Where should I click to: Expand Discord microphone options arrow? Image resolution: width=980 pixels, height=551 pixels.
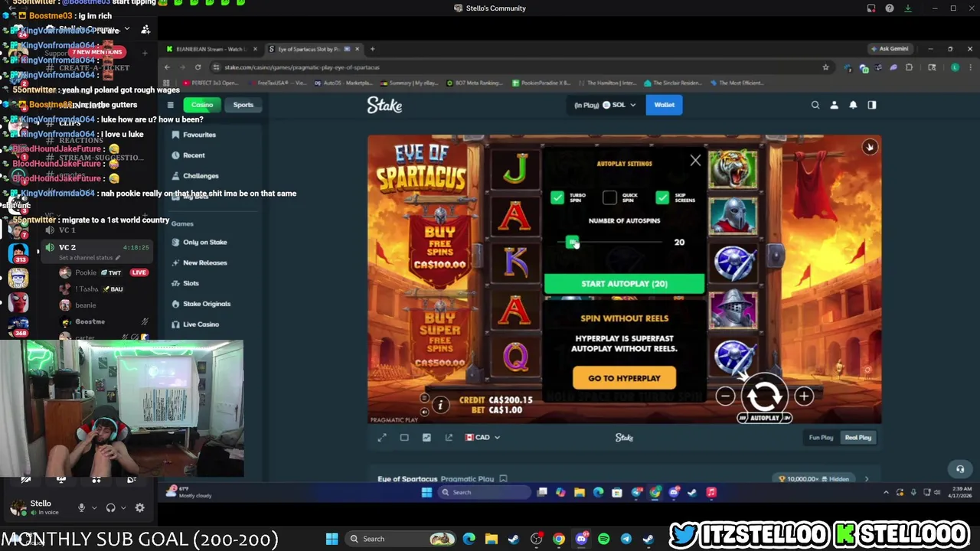tap(94, 507)
